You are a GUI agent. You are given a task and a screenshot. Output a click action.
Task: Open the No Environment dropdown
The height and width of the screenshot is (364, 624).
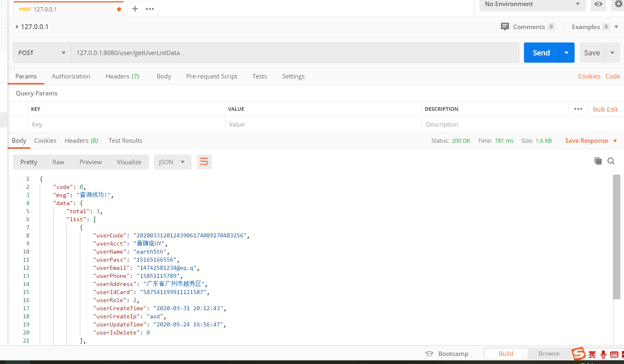point(532,4)
